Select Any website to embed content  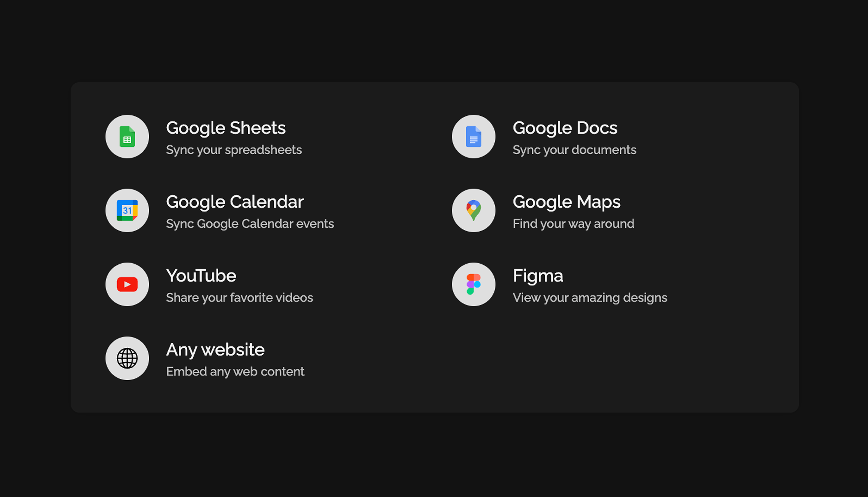pos(215,349)
